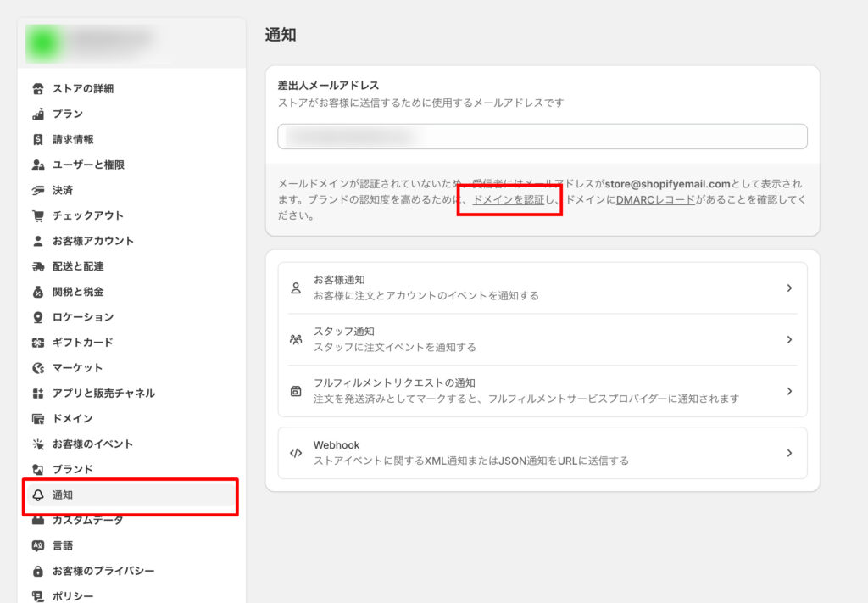Open the フルフィルメントリクエストの通知 row

point(542,391)
